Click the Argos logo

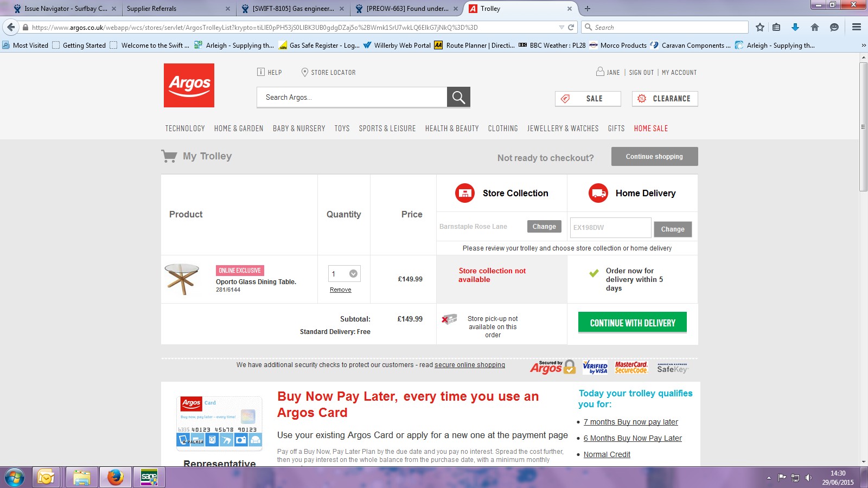(189, 85)
